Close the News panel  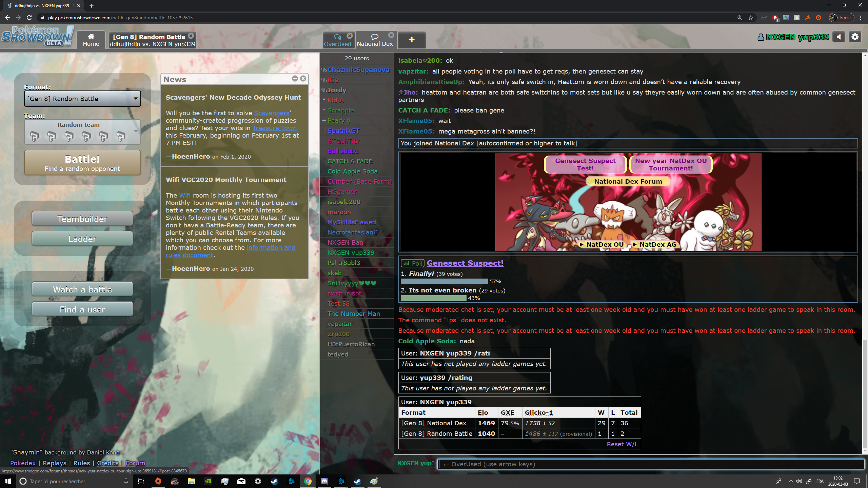click(x=303, y=79)
